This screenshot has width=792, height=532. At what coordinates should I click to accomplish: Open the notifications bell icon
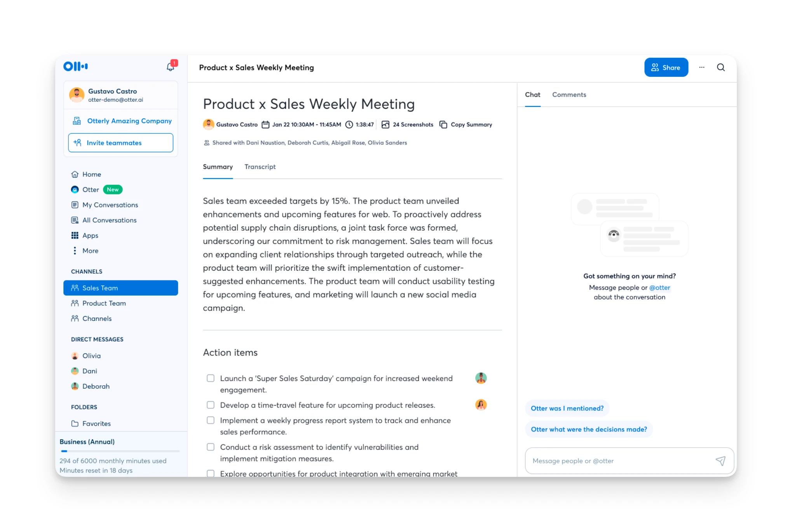pyautogui.click(x=170, y=67)
